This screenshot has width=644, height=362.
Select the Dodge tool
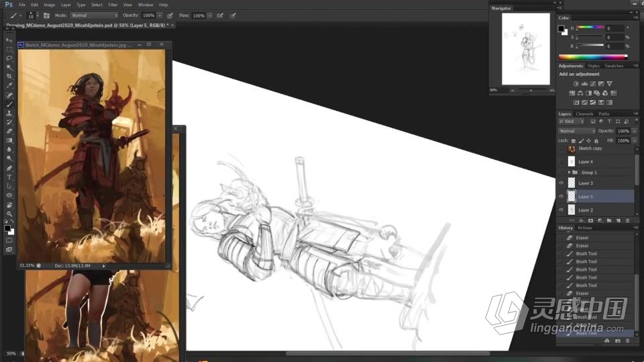9,159
